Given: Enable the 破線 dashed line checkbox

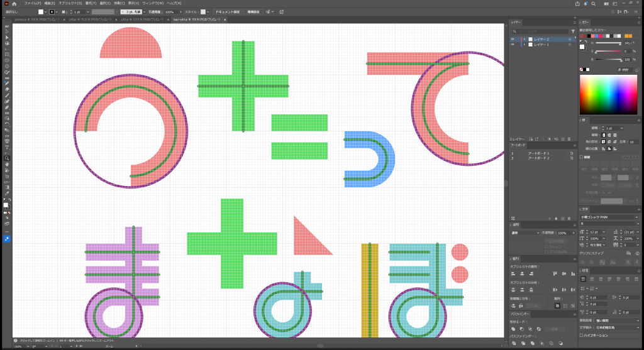Looking at the screenshot, I should click(582, 157).
